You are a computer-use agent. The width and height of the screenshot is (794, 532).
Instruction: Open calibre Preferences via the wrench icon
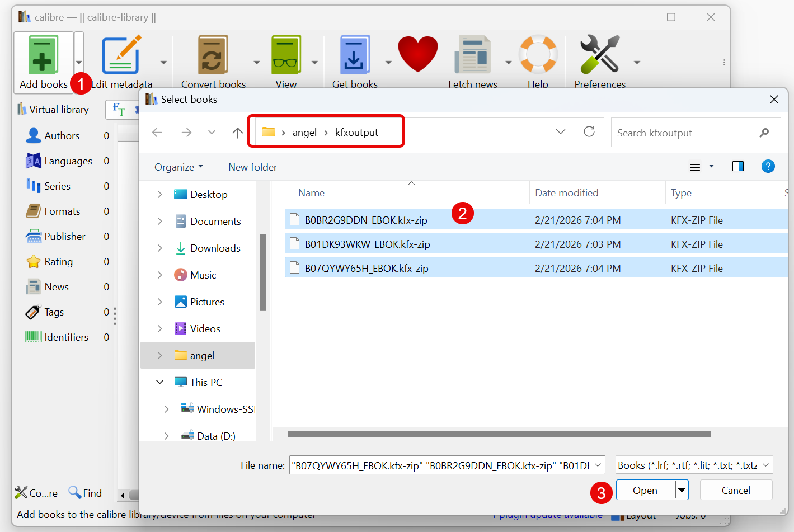tap(599, 54)
